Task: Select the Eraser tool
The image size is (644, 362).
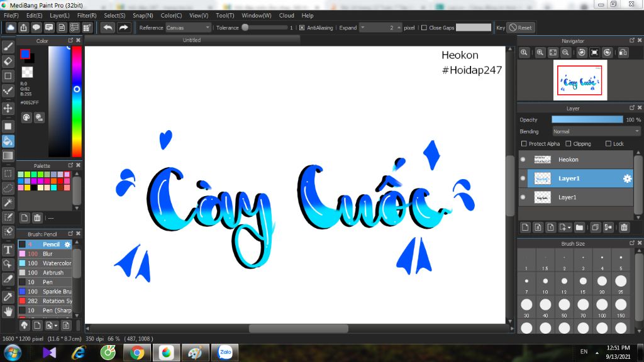Action: pyautogui.click(x=8, y=62)
